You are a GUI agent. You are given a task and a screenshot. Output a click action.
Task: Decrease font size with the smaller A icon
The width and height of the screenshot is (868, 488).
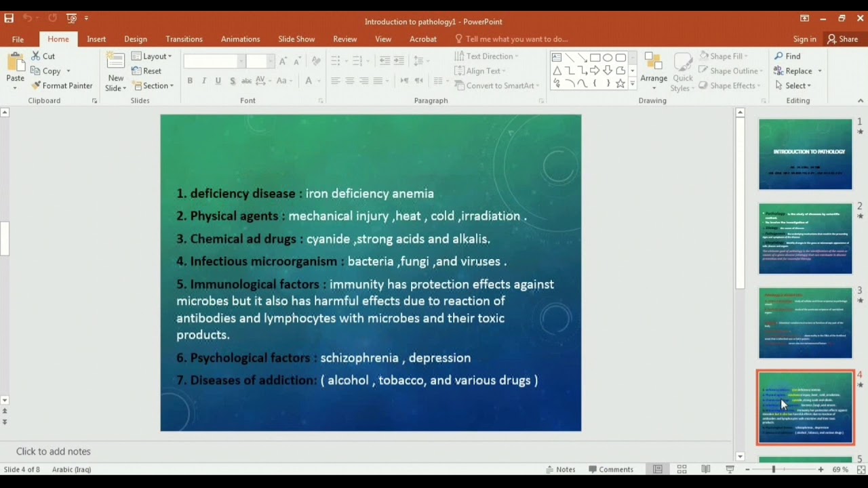coord(298,61)
